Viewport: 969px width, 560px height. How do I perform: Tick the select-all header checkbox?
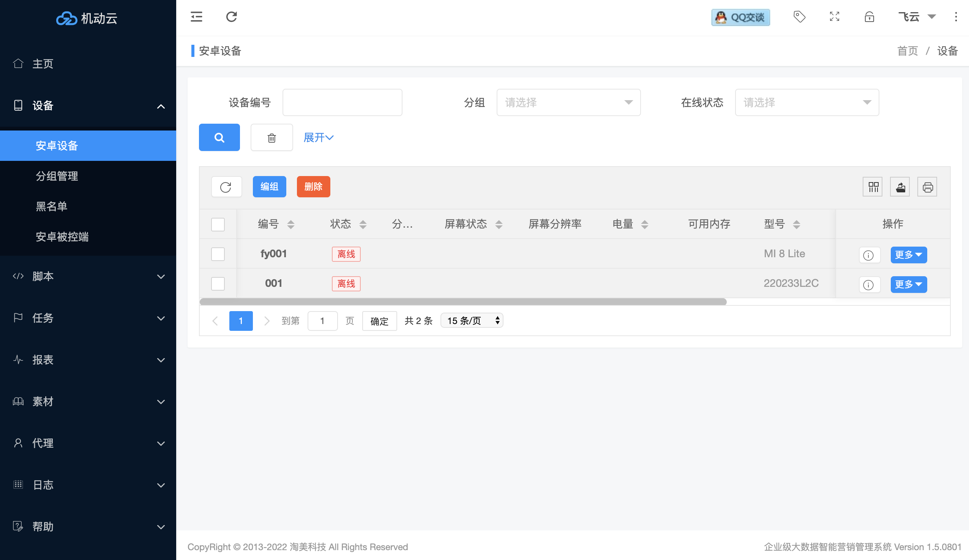click(x=218, y=224)
